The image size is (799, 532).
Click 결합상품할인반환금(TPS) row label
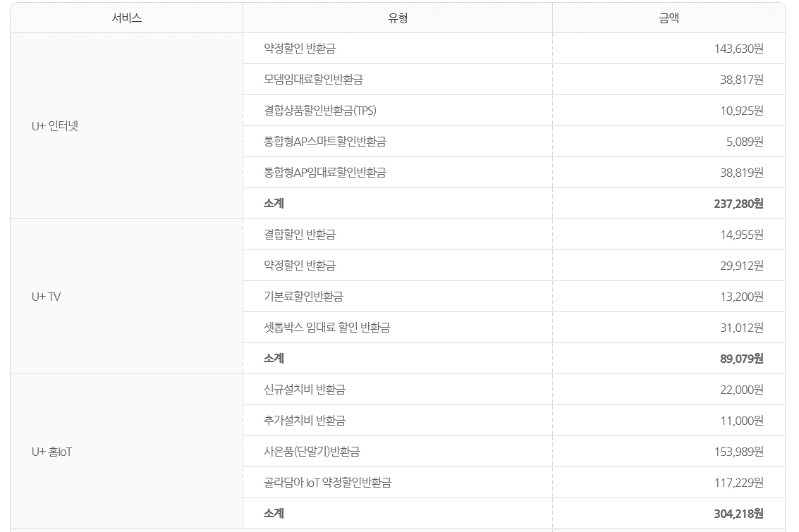320,111
